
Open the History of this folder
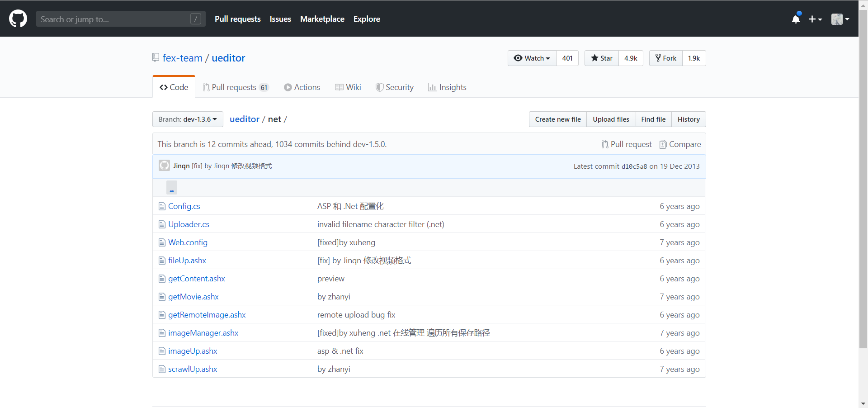click(689, 119)
